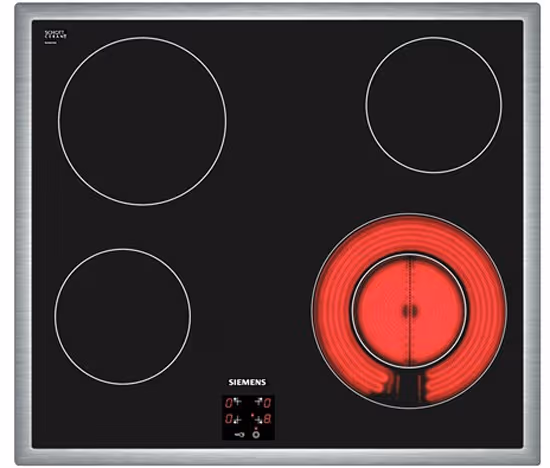Tap the Siemens logo
The width and height of the screenshot is (550, 468).
[x=247, y=382]
